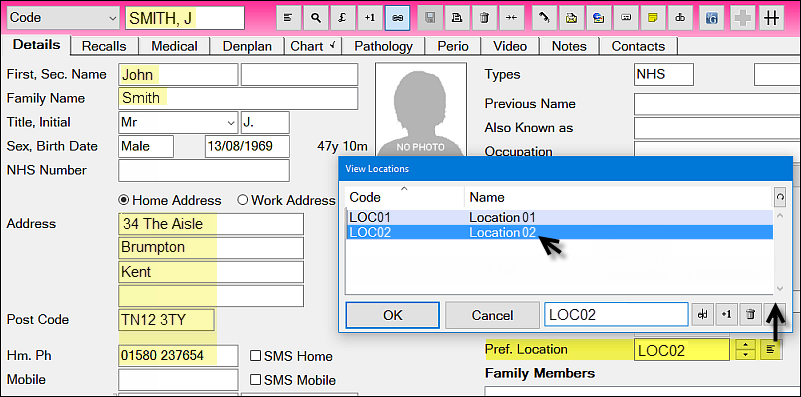
Task: Click the +1 add icon in View Locations
Action: [726, 315]
